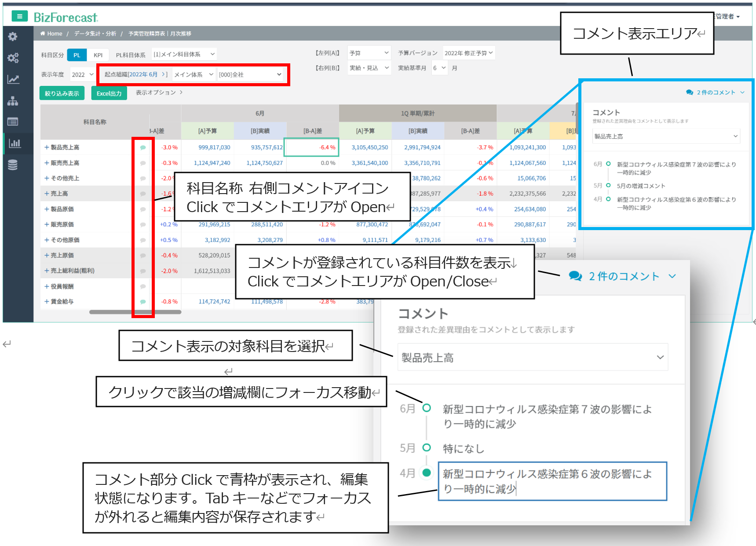The height and width of the screenshot is (546, 756).
Task: Click the Excel出力 button
Action: (x=109, y=93)
